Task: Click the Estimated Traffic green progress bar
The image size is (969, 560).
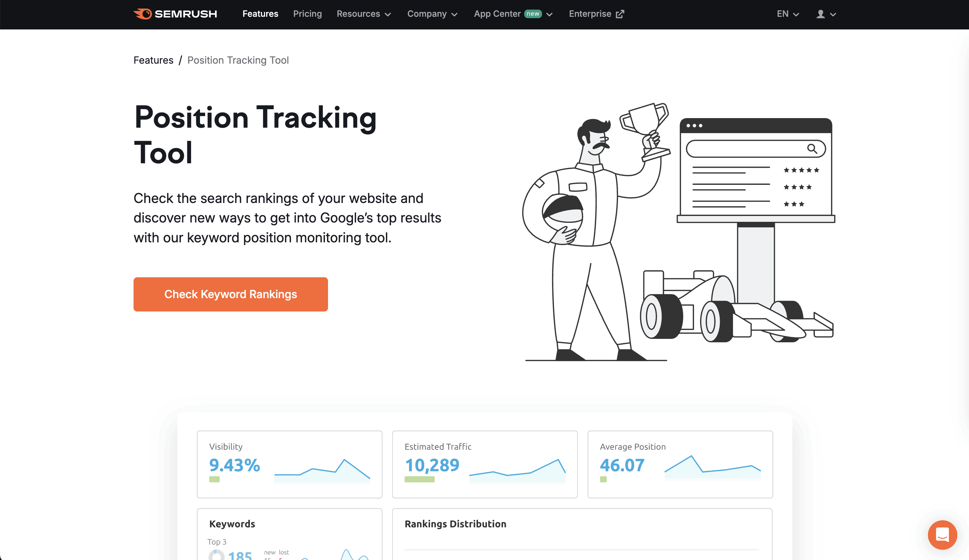Action: point(419,479)
